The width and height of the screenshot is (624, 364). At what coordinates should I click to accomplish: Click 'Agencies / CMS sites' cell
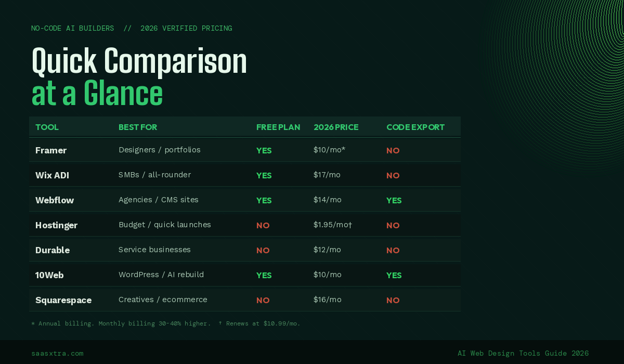point(159,200)
